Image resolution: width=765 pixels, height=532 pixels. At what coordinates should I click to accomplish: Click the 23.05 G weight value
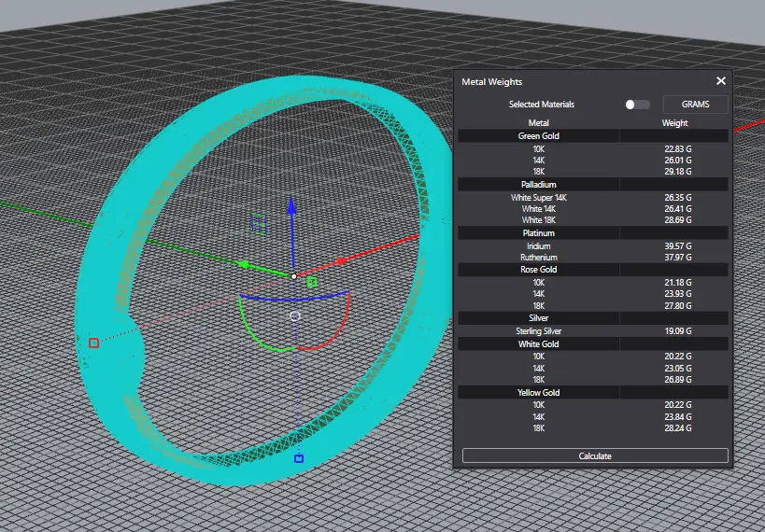coord(678,368)
